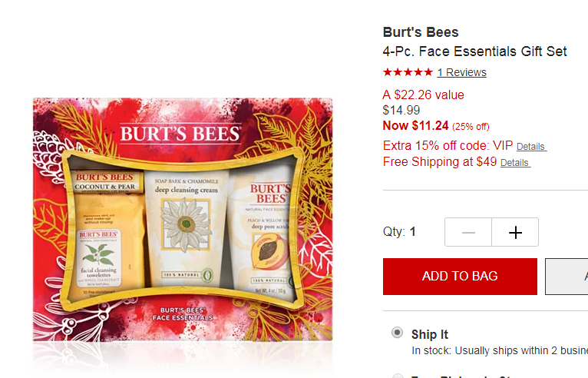Click the plus icon to increase quantity
This screenshot has width=588, height=378.
pyautogui.click(x=515, y=232)
